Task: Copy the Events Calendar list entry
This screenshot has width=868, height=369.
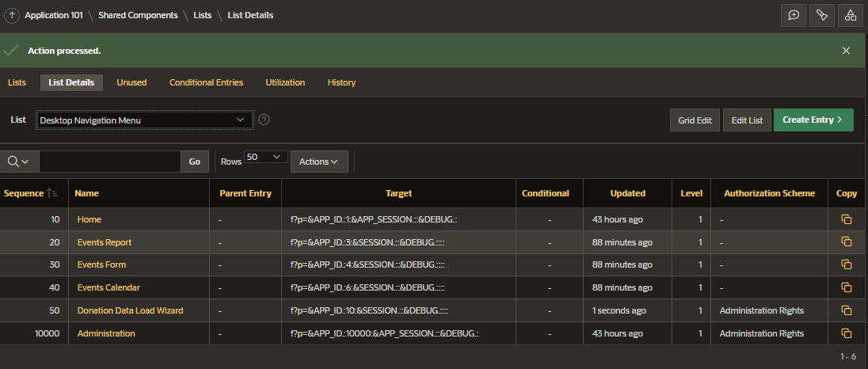Action: click(846, 287)
